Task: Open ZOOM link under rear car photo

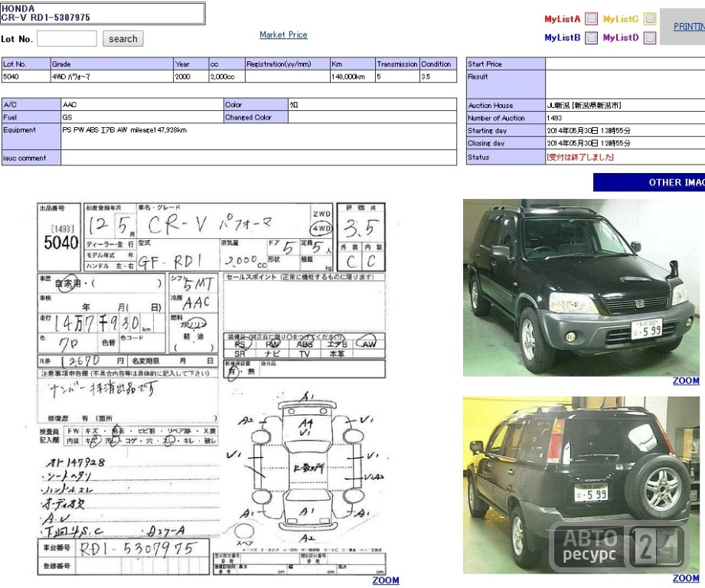Action: tap(686, 579)
